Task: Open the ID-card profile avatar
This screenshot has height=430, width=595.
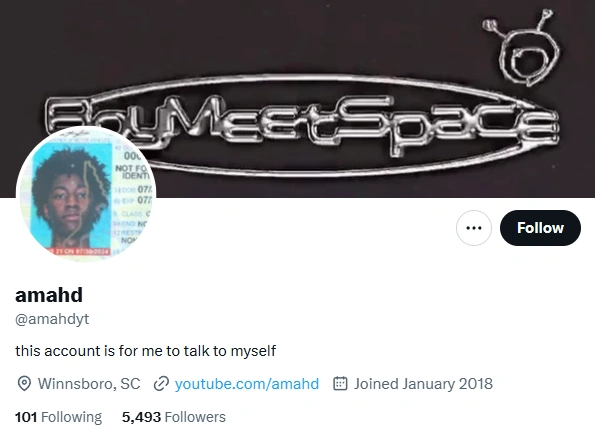Action: click(86, 194)
